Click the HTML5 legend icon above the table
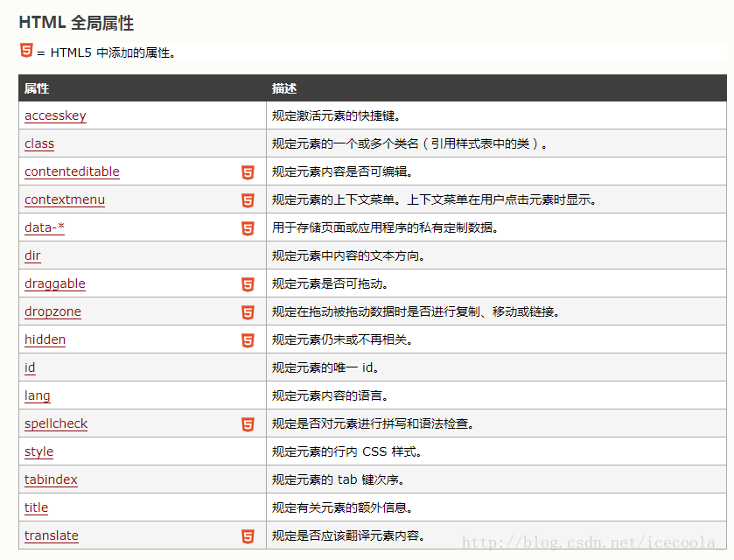 point(25,51)
